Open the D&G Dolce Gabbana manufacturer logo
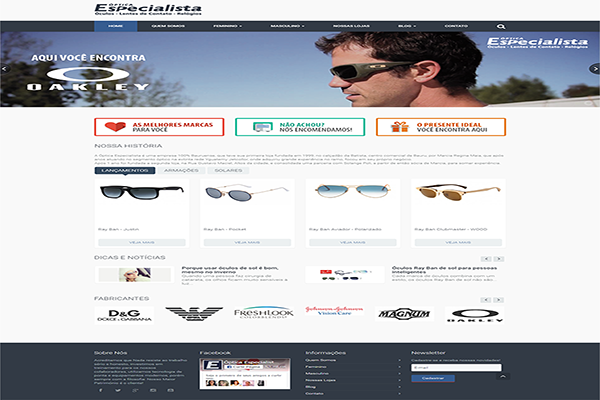The width and height of the screenshot is (600, 400). coord(124,315)
